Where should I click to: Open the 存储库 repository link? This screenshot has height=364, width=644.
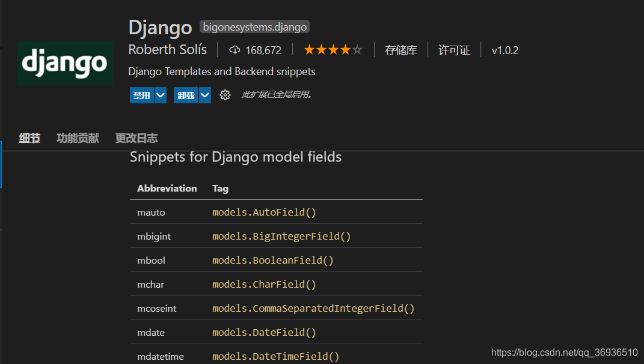tap(401, 50)
